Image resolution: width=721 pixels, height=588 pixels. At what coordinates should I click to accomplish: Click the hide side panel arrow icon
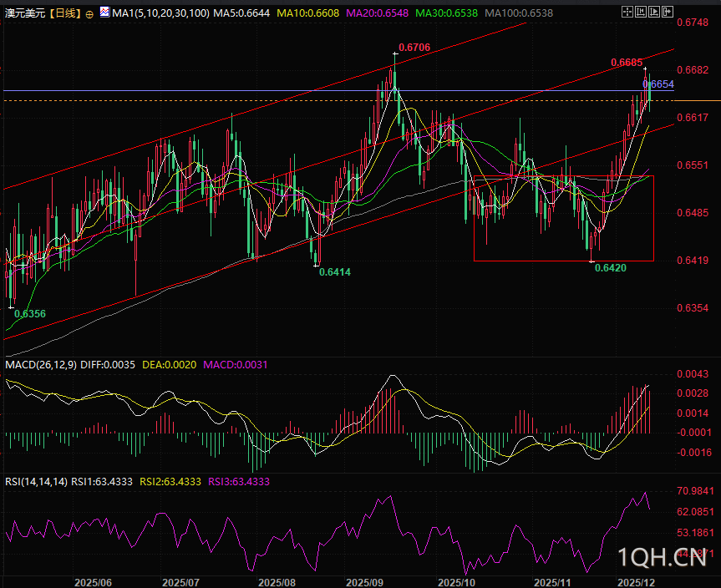click(x=667, y=13)
